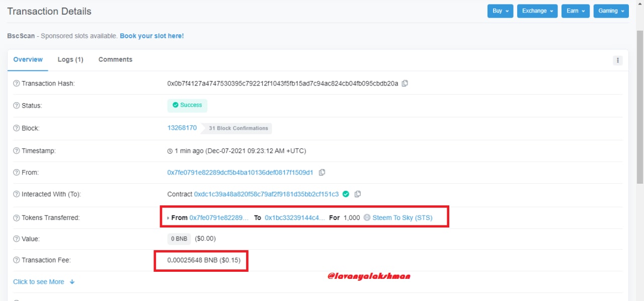Viewport: 644px width, 301px height.
Task: Select the Overview tab
Action: (28, 59)
